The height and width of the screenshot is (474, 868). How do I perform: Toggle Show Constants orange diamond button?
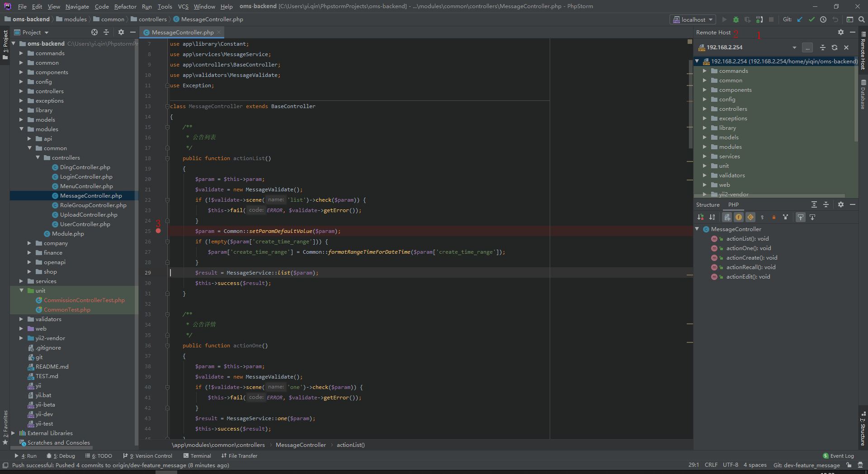point(750,217)
